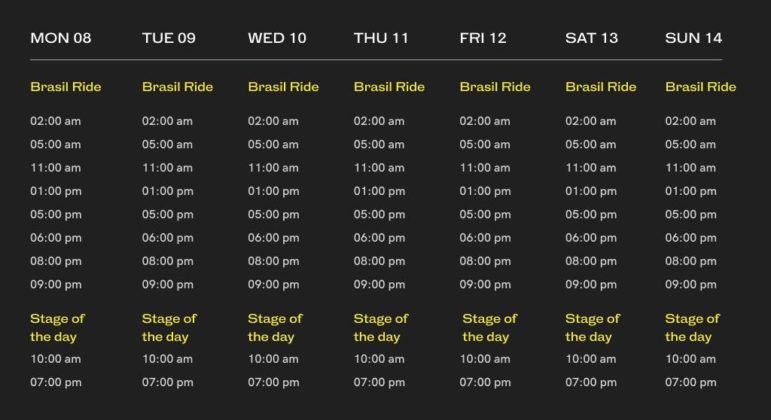Choose 09:00 pm under THU 11
Viewport: 771px width, 420px height.
(379, 284)
